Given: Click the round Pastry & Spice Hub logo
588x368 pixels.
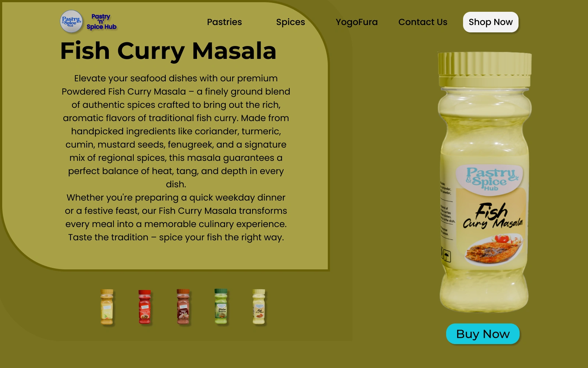Looking at the screenshot, I should pos(71,21).
